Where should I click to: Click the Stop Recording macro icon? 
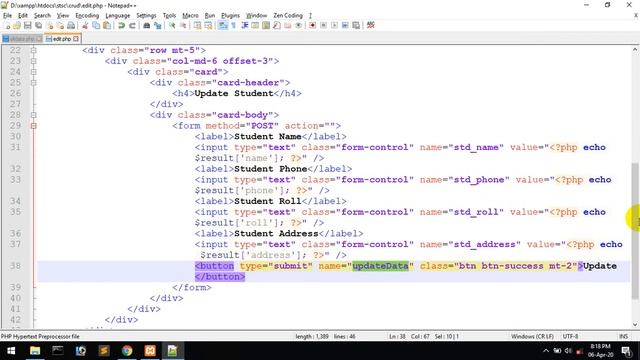pos(324,25)
